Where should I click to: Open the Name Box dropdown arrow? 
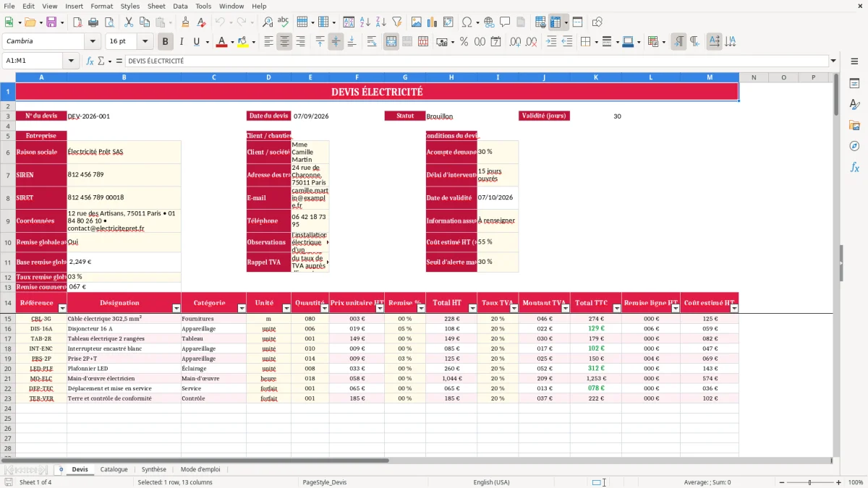(x=72, y=61)
